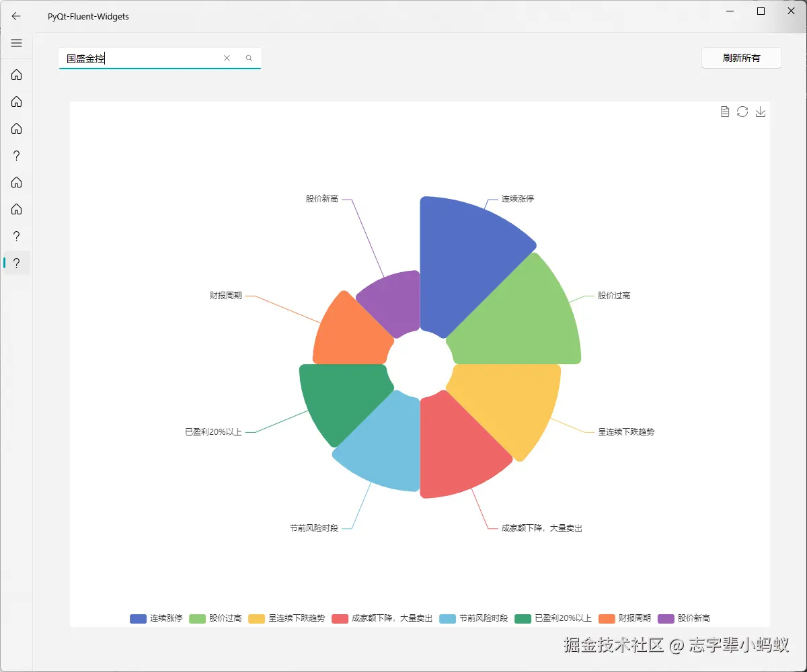This screenshot has width=807, height=672.
Task: Click the 股价新高 chart callout label
Action: click(322, 199)
